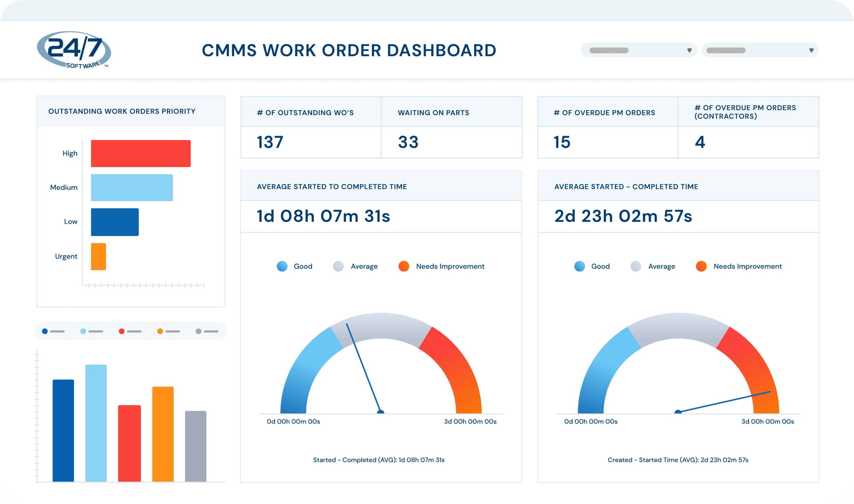
Task: Select the gray legend dot in the legend strip
Action: (199, 330)
